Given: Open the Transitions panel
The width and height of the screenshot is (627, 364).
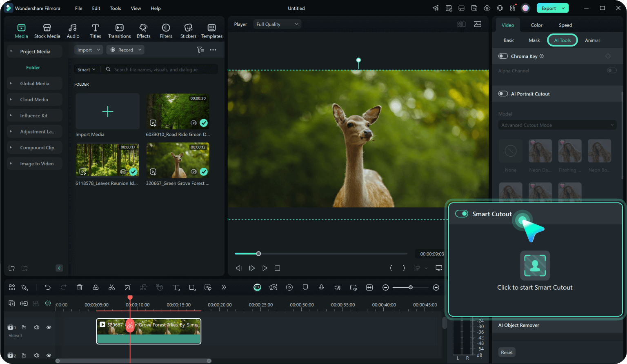Looking at the screenshot, I should (x=119, y=31).
